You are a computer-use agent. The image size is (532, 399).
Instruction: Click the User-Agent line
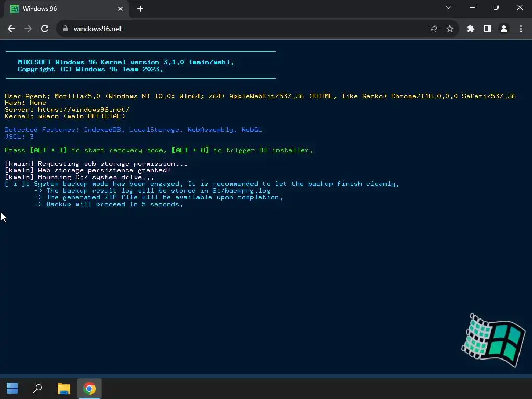(x=260, y=96)
